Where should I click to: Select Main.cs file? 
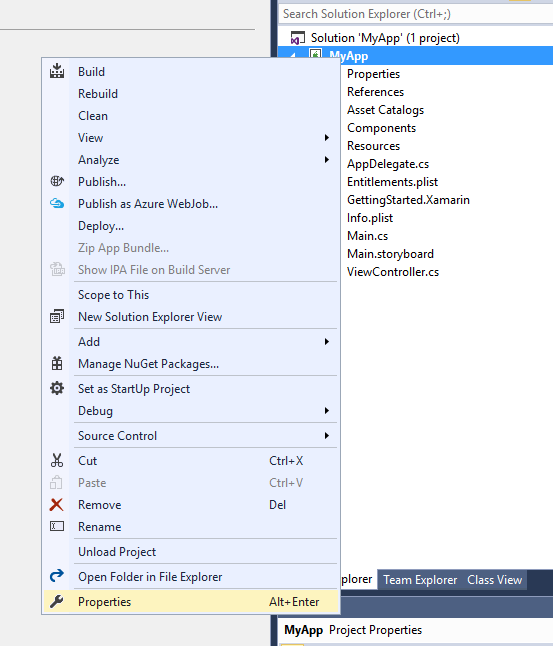367,236
